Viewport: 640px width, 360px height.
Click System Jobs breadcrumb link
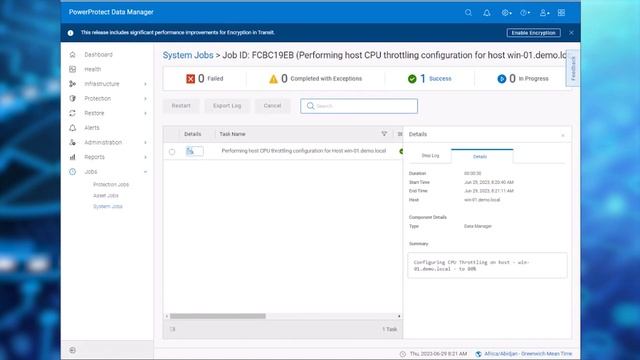[x=188, y=55]
